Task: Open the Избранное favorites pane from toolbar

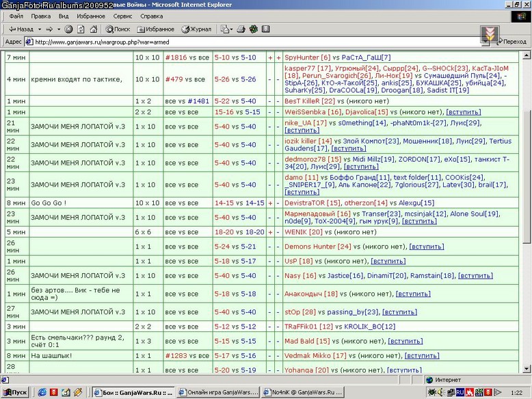Action: coord(155,29)
